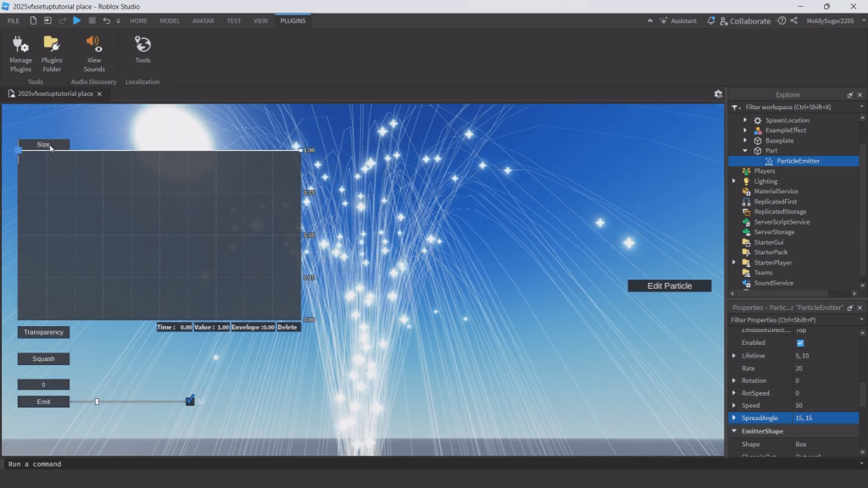Switch to the MODEL tab

[170, 20]
